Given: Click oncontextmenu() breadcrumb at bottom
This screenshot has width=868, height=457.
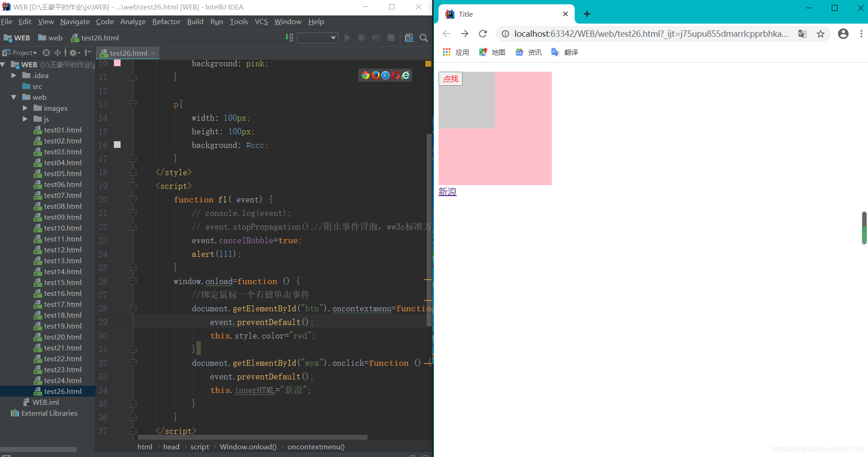Looking at the screenshot, I should point(316,447).
